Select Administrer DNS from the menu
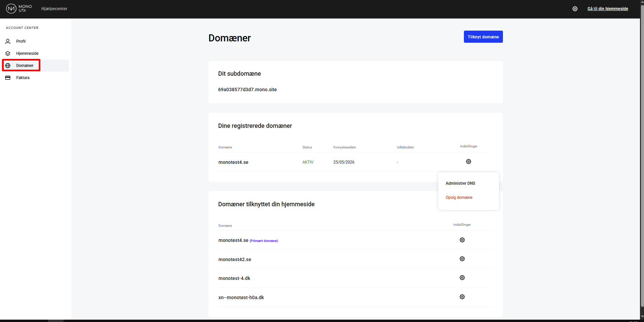The height and width of the screenshot is (322, 644). coord(460,183)
